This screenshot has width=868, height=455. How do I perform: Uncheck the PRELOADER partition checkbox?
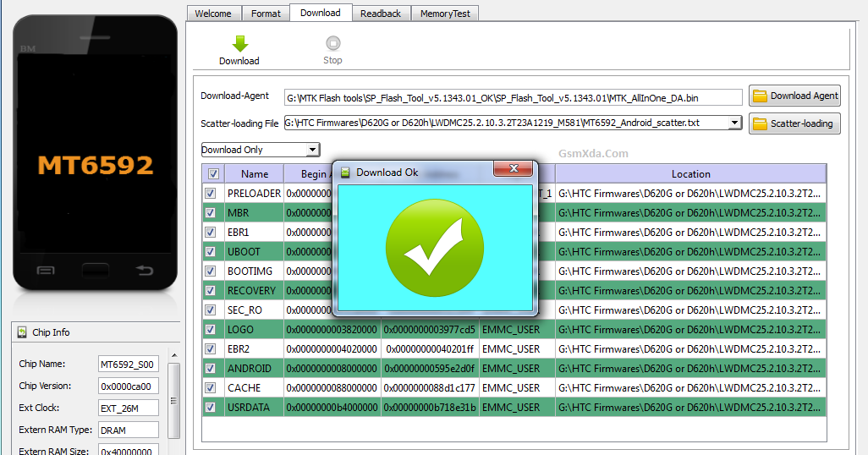click(x=211, y=193)
